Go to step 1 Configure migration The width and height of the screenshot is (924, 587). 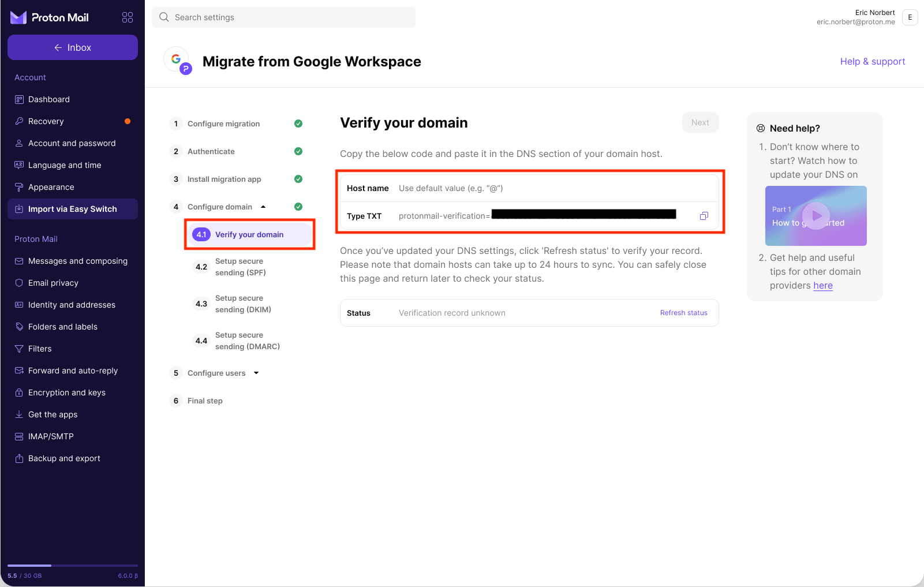pyautogui.click(x=224, y=124)
